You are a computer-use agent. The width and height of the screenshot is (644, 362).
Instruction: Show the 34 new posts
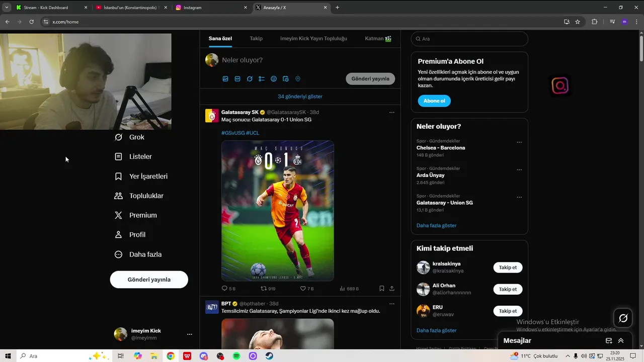coord(300,97)
